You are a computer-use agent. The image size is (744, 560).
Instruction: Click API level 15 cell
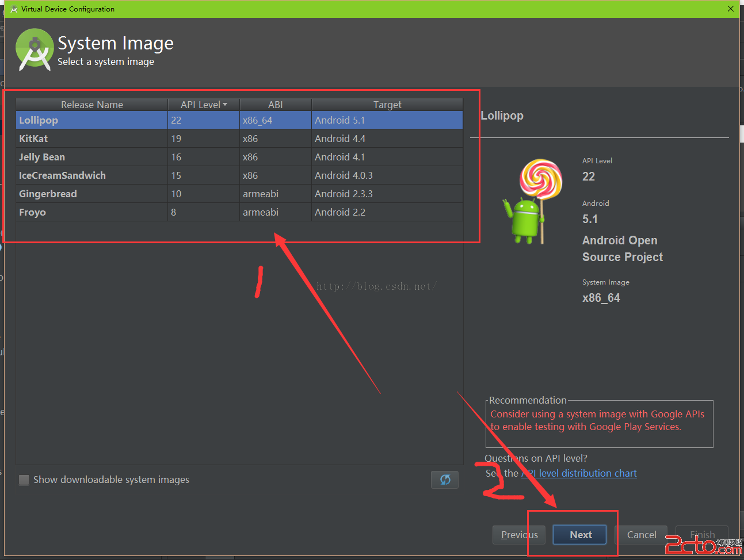204,175
